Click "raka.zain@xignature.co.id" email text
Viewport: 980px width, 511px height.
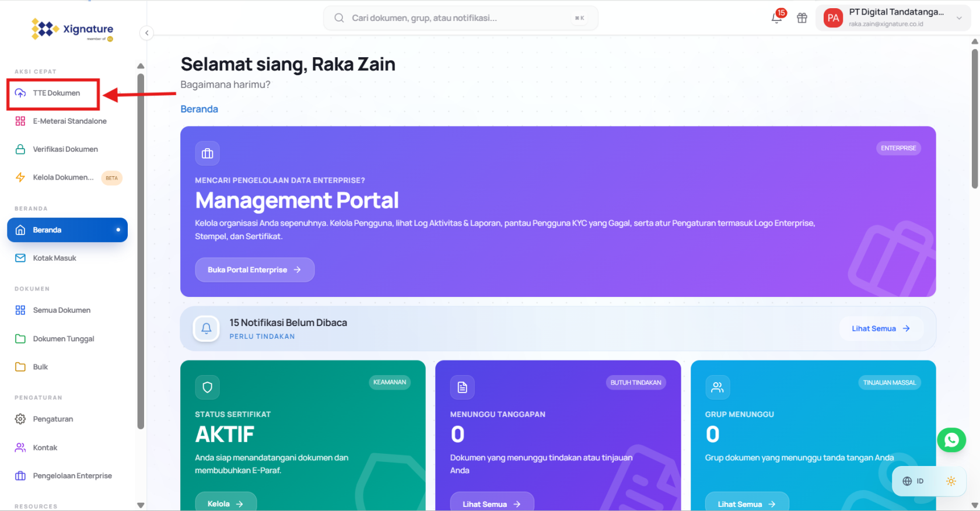point(886,24)
